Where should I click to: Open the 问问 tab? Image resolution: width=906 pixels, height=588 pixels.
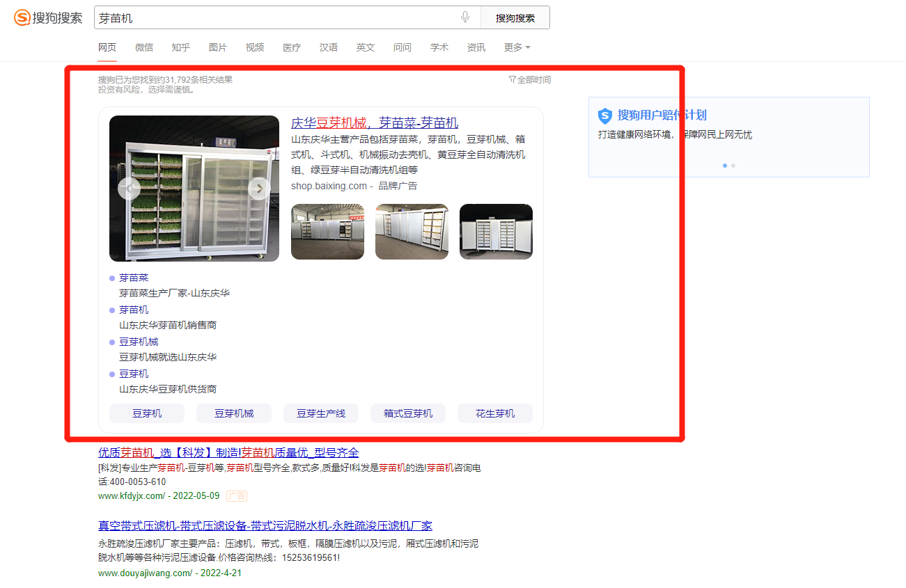pos(403,47)
